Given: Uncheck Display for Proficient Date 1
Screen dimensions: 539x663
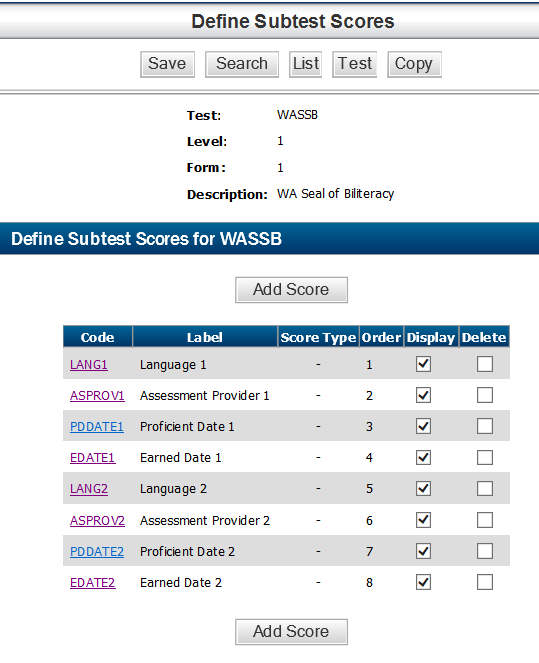Looking at the screenshot, I should click(423, 426).
